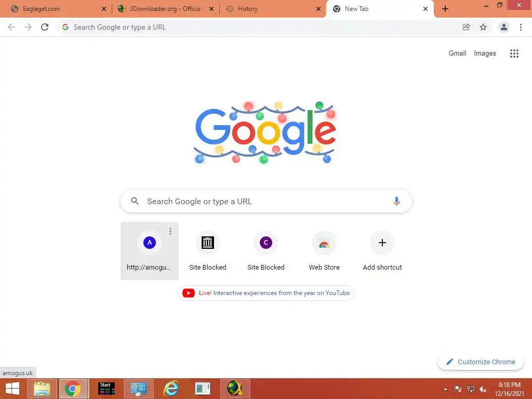Click the Google holiday lights doodle

click(x=265, y=132)
